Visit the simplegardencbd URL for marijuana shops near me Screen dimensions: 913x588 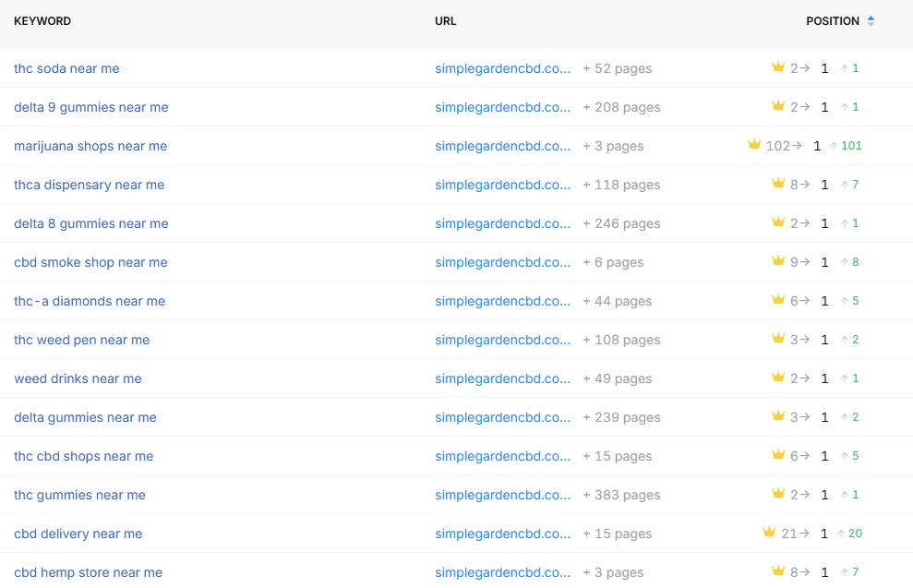point(502,146)
